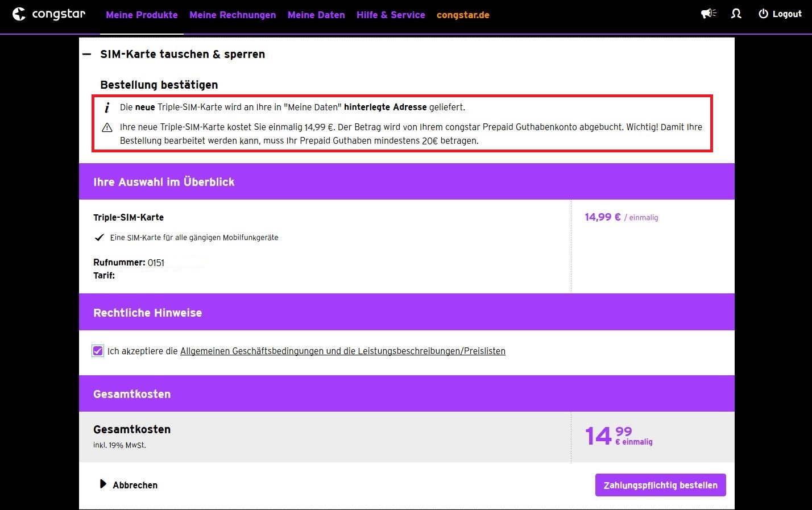This screenshot has width=812, height=510.
Task: Click Zahlungspflichtig bestellen button
Action: point(661,485)
